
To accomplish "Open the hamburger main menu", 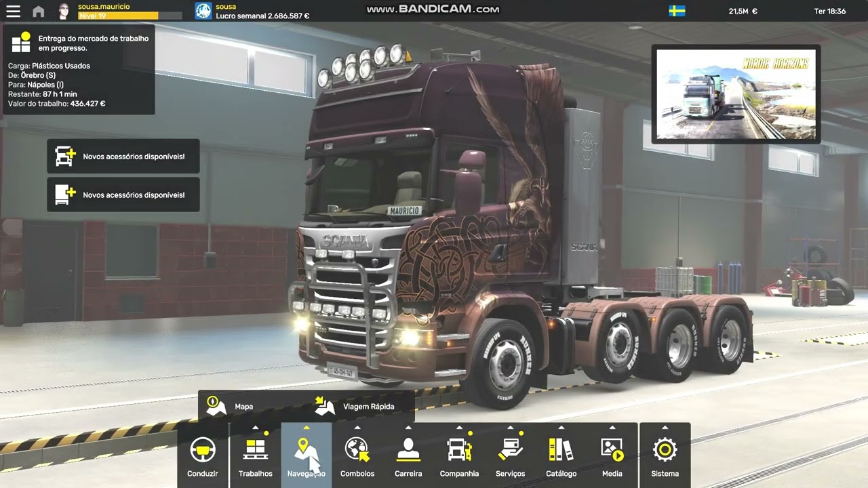I will tap(13, 11).
